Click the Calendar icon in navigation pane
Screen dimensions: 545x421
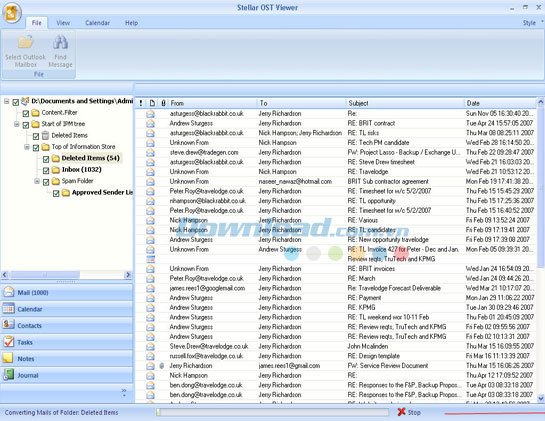tap(8, 309)
